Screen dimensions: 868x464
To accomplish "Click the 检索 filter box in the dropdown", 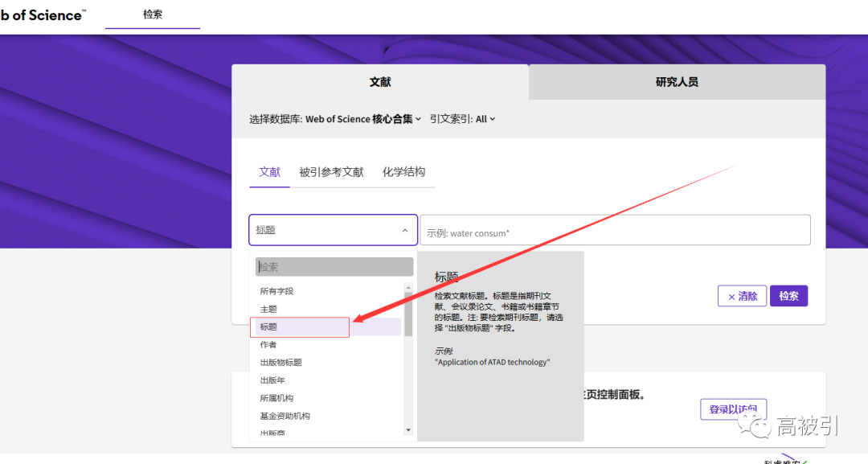I will pos(334,267).
